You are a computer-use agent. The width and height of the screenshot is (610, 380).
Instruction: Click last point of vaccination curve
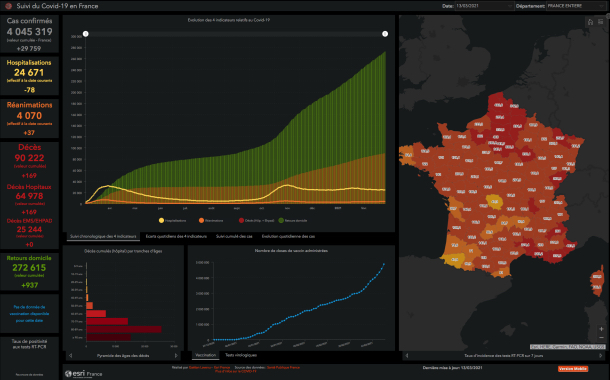click(x=384, y=264)
